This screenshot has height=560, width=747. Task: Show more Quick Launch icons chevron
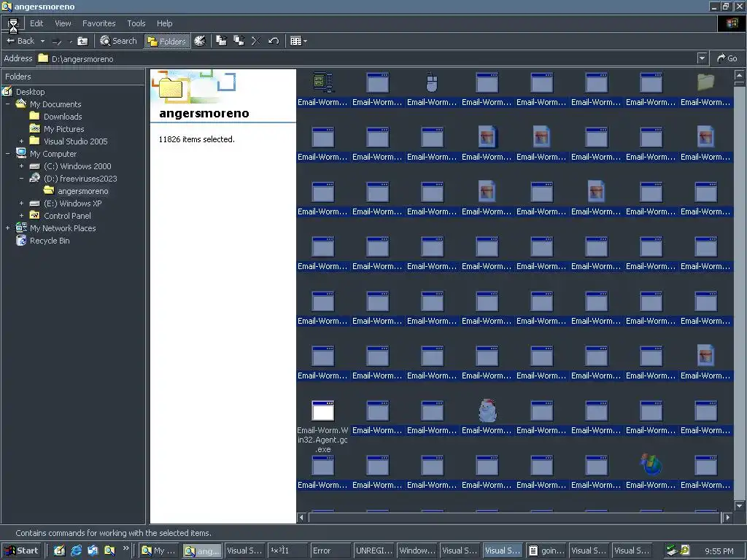[x=125, y=548]
